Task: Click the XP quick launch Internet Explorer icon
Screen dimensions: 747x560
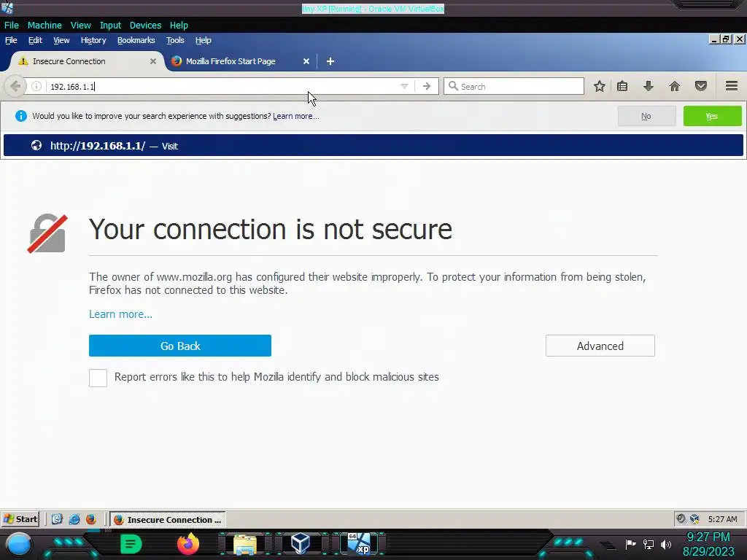Action: click(74, 519)
